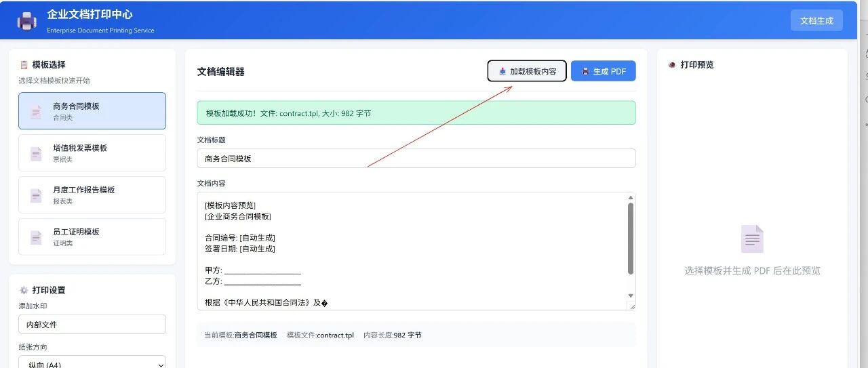Click the 添加水印 label
Screen dimensions: 868x368
click(x=33, y=306)
